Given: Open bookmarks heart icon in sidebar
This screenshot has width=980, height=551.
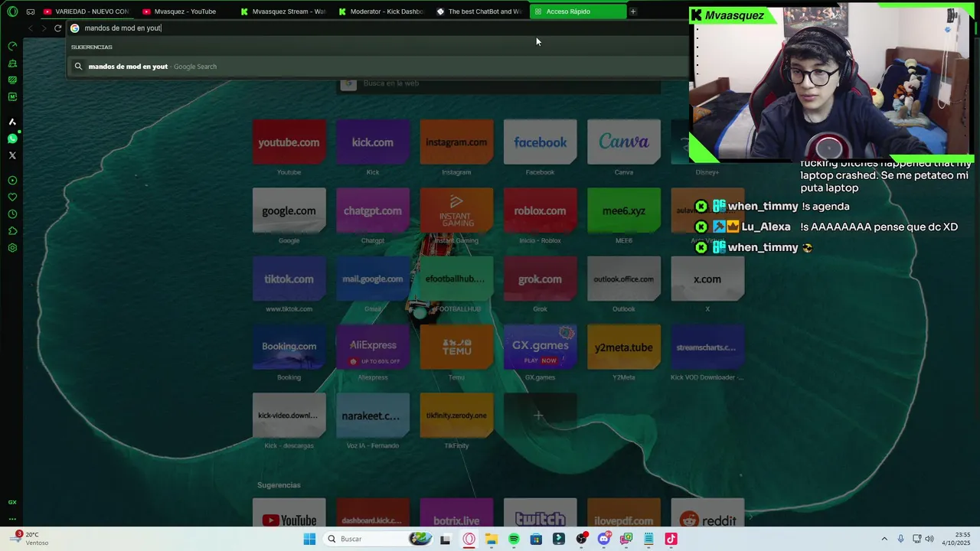Looking at the screenshot, I should coord(12,197).
